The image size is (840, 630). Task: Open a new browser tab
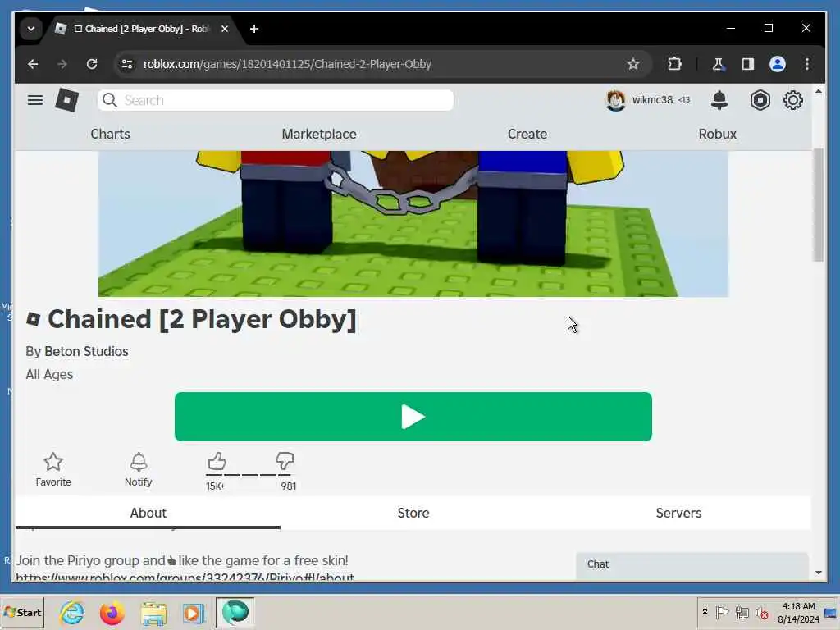click(x=254, y=29)
